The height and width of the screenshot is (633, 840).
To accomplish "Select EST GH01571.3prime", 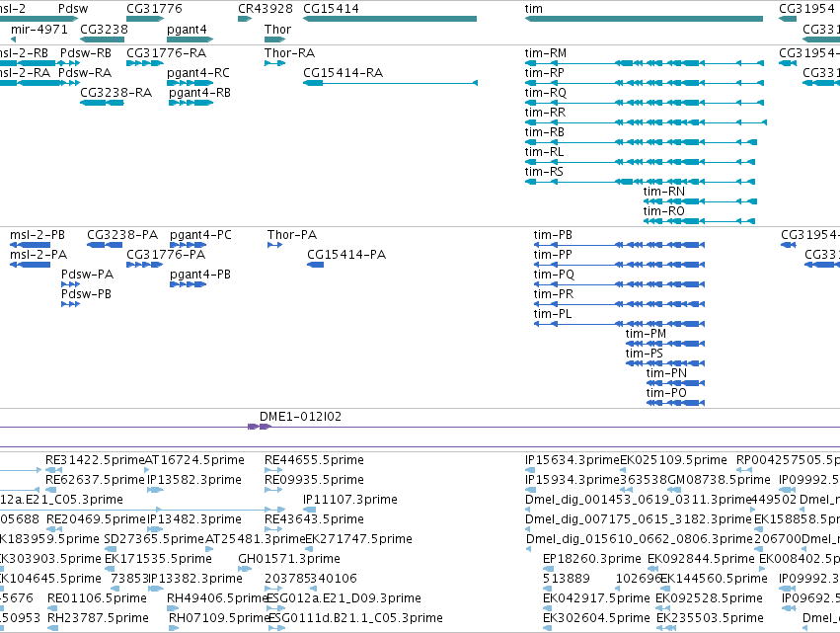I will (244, 569).
